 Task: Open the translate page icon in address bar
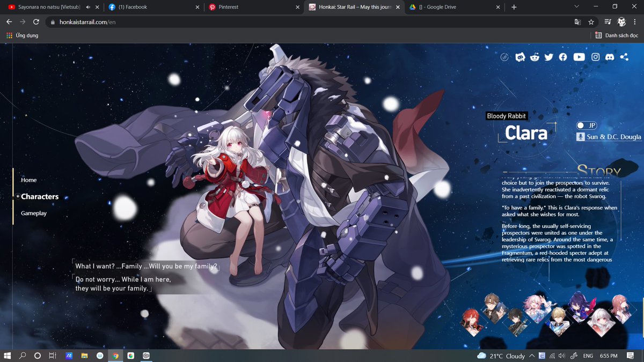[x=577, y=22]
